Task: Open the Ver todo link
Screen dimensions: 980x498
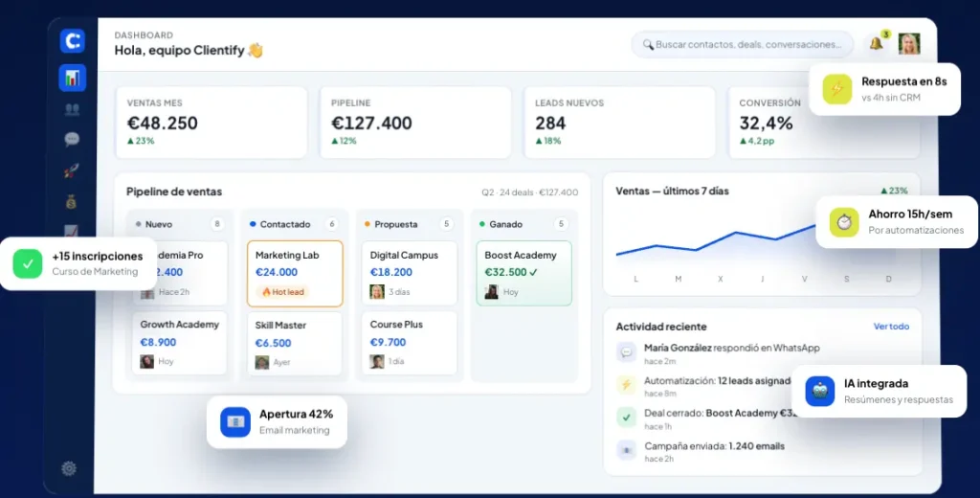Action: (x=891, y=327)
